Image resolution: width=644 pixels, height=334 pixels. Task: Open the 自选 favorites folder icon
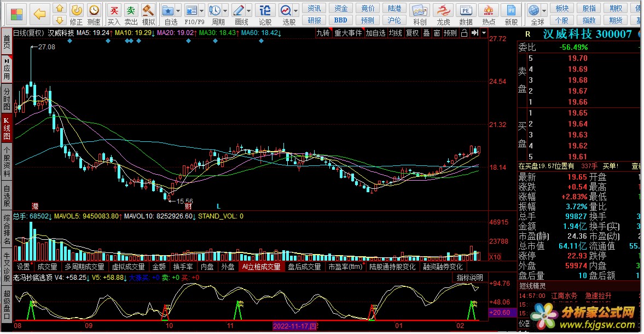167,10
